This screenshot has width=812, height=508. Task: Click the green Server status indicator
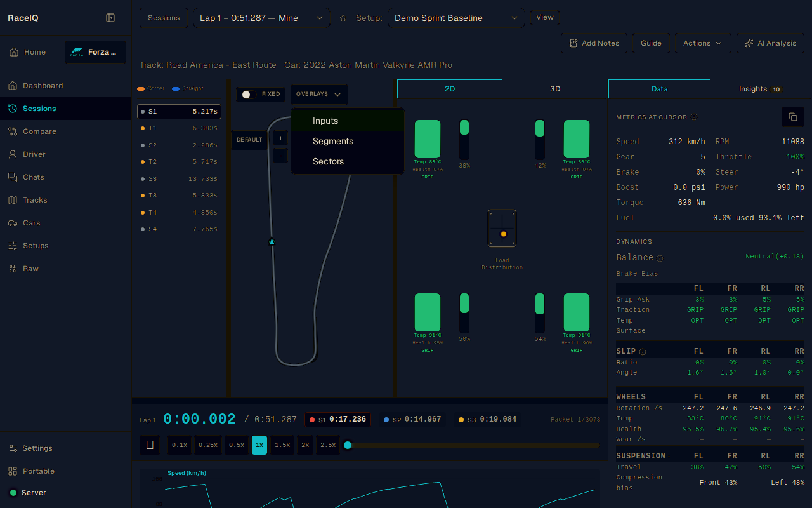pos(13,493)
